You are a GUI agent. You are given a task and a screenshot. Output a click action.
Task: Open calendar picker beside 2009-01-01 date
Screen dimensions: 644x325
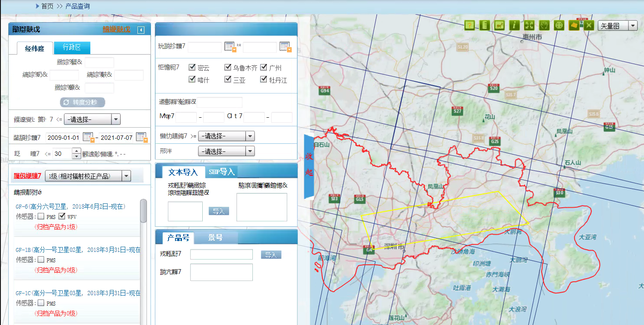(89, 138)
